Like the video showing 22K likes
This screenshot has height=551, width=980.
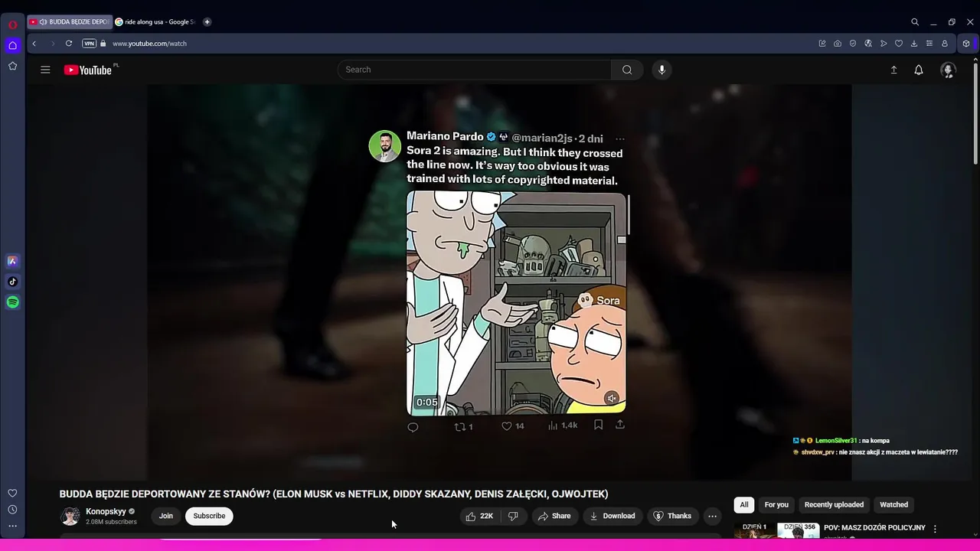tap(479, 516)
